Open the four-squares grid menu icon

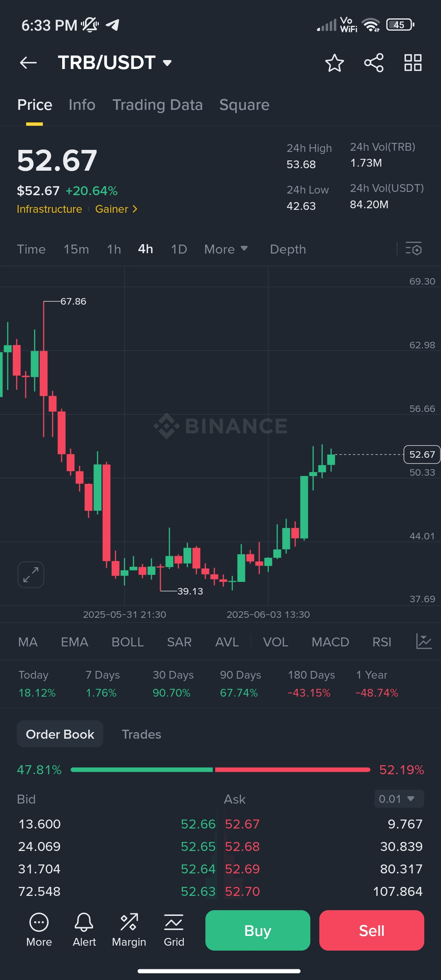click(413, 63)
